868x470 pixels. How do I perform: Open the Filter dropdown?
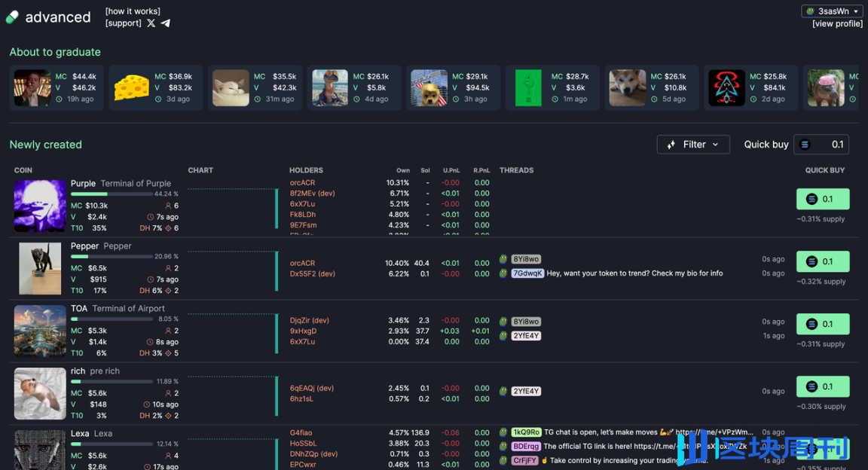click(693, 145)
